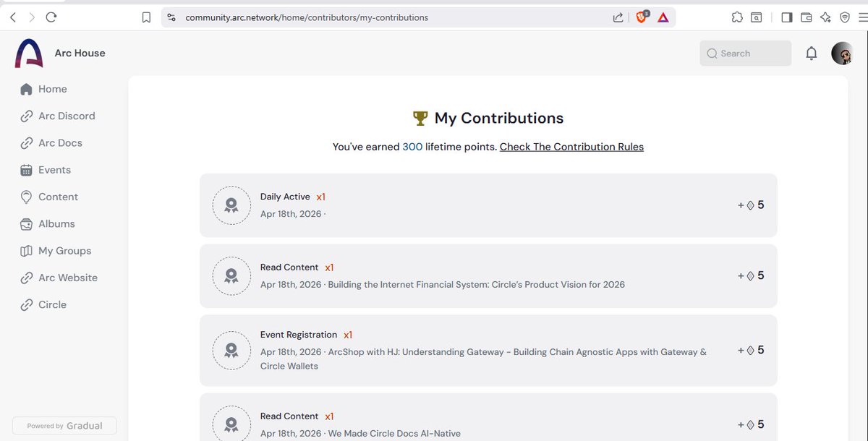
Task: Click the Search field
Action: pos(746,53)
